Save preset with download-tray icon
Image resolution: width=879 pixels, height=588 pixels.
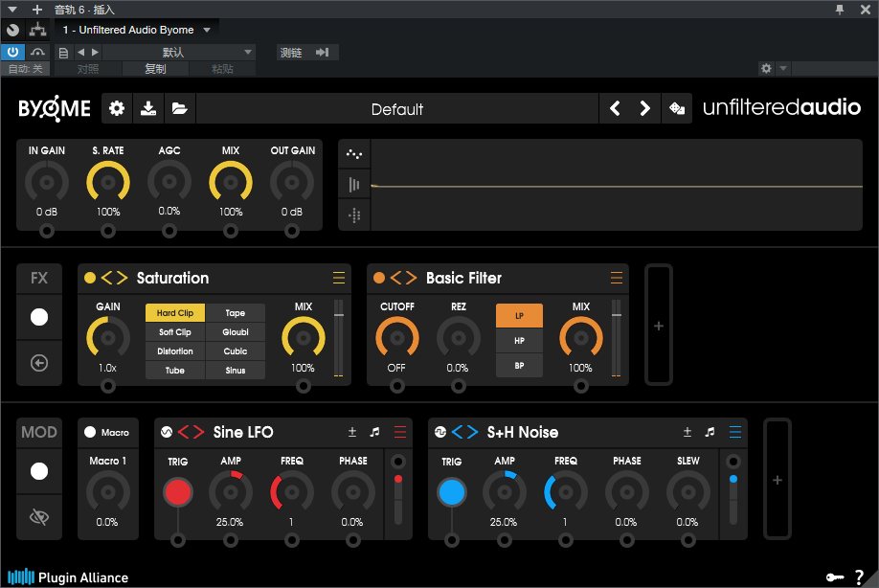pyautogui.click(x=148, y=108)
